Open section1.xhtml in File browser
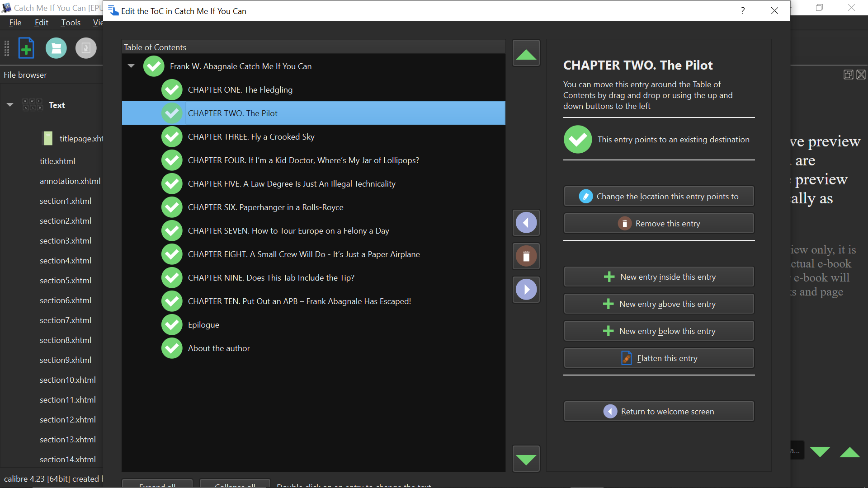 [66, 201]
